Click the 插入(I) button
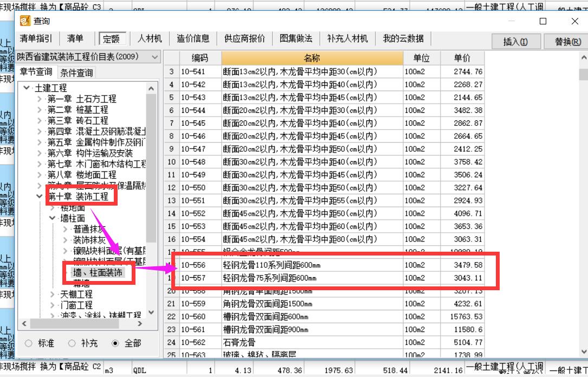 [x=515, y=41]
